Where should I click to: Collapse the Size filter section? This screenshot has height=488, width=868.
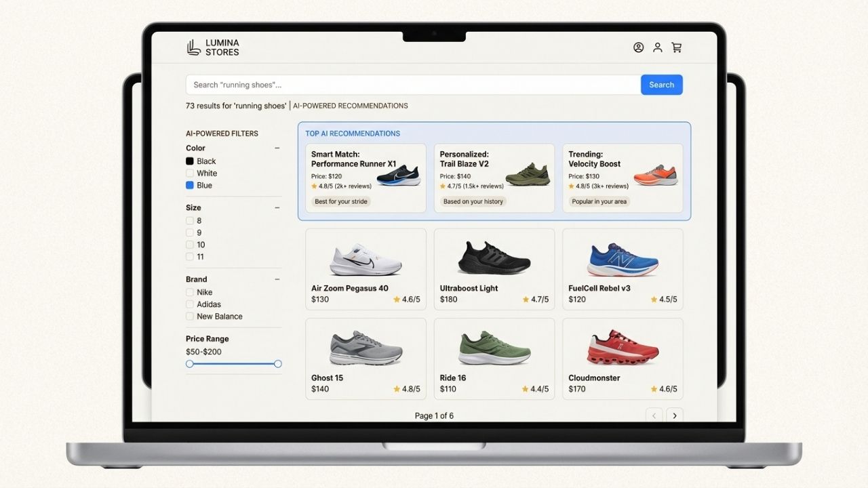pos(277,207)
